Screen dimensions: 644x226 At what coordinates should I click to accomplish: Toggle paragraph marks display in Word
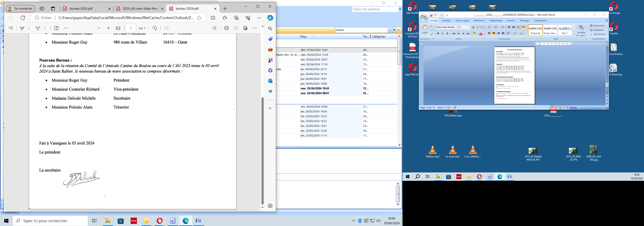pos(523,27)
